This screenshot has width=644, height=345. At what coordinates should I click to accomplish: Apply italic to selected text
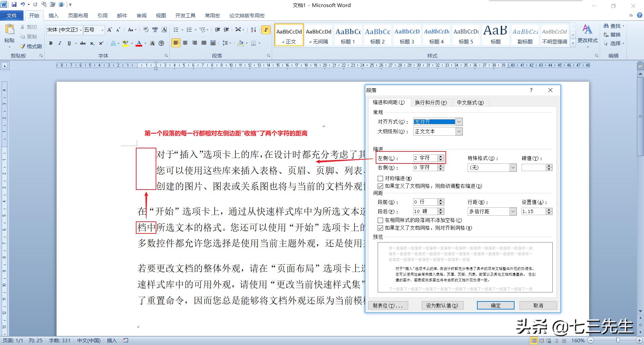pyautogui.click(x=60, y=43)
